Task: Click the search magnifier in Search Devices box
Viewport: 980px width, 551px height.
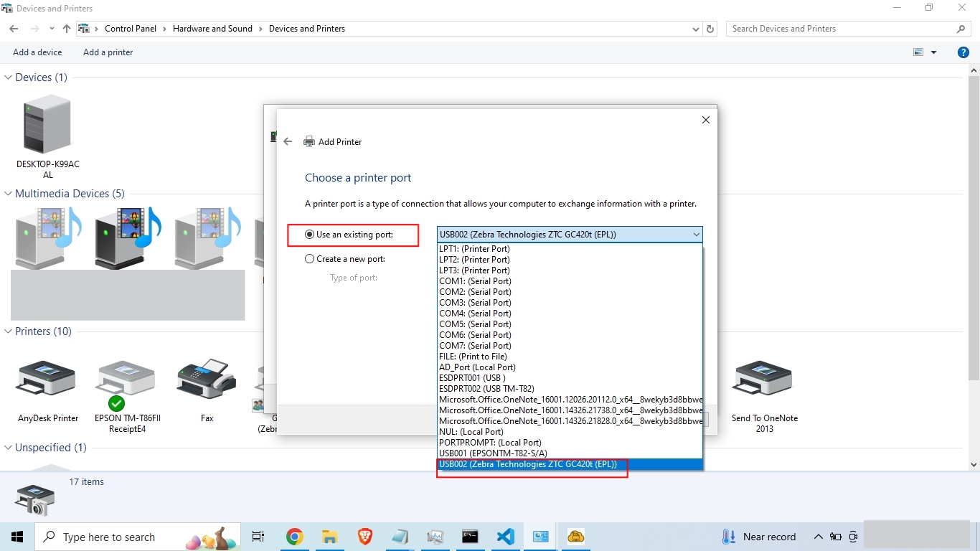Action: click(961, 29)
